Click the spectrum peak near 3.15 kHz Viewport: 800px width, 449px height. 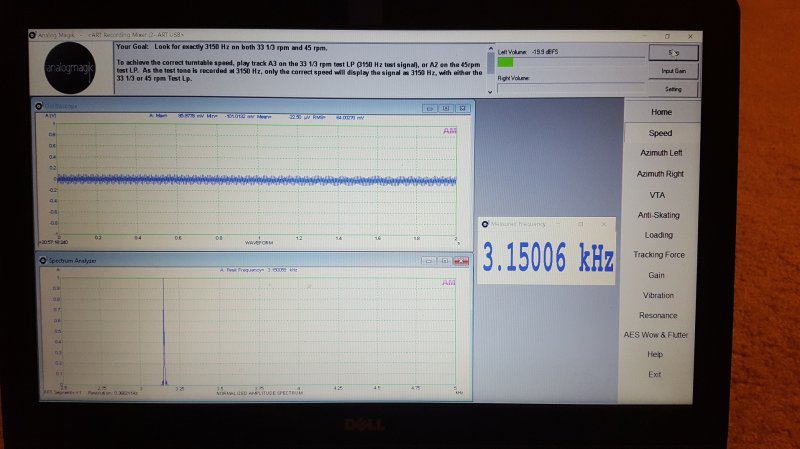point(164,332)
